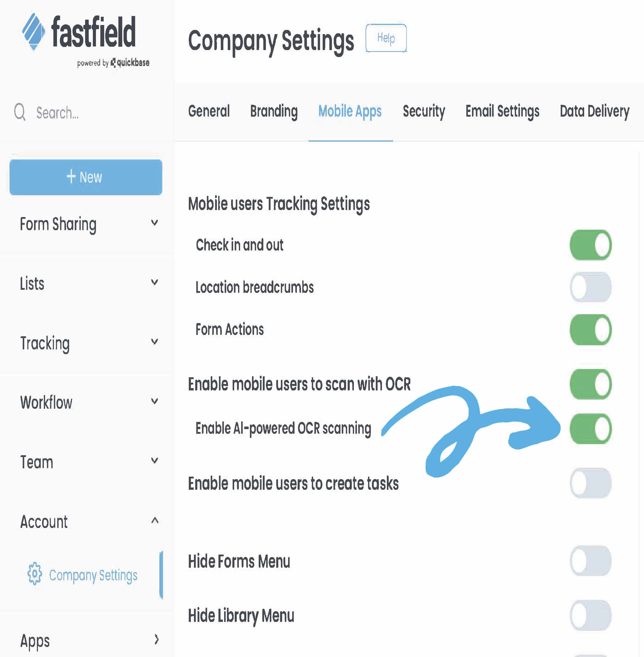Switch to the Security tab
644x657 pixels.
pyautogui.click(x=423, y=111)
